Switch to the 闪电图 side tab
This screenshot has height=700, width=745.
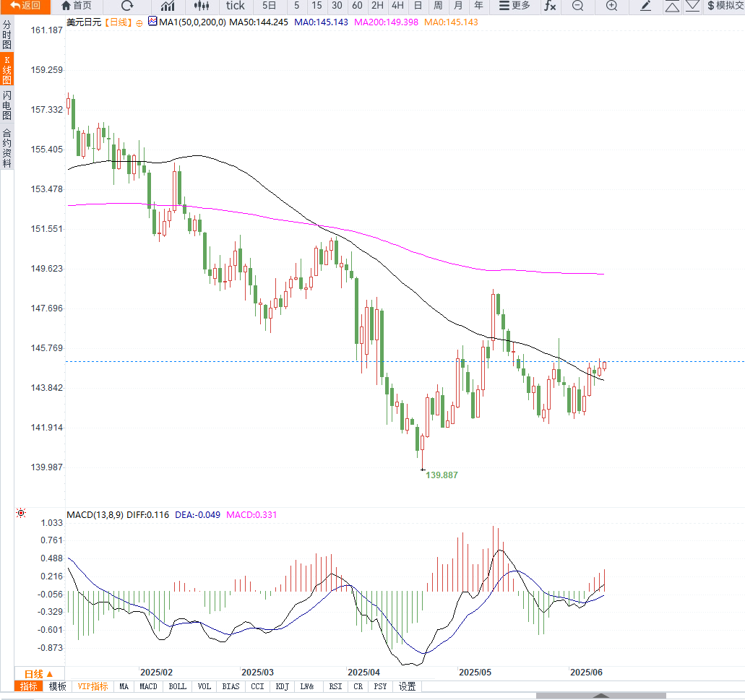coord(7,105)
